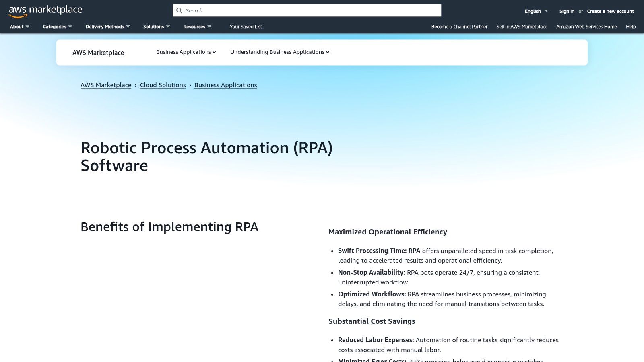644x362 pixels.
Task: Click Substantial Cost Savings subheading
Action: [x=372, y=321]
